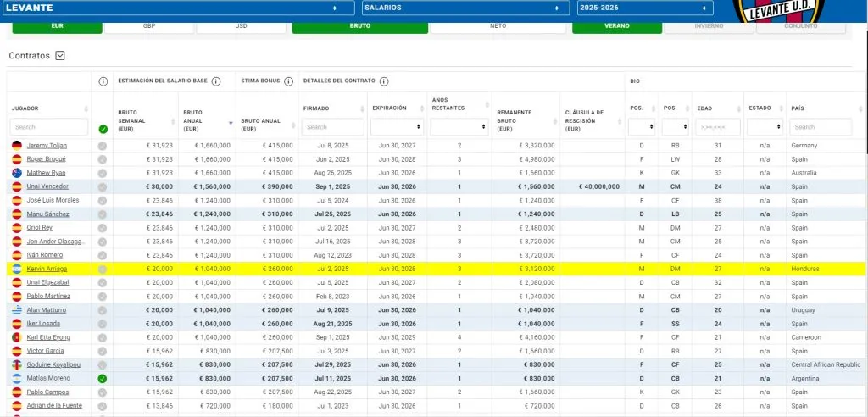Select the CONJUNTO window option
The width and height of the screenshot is (868, 417).
(800, 26)
